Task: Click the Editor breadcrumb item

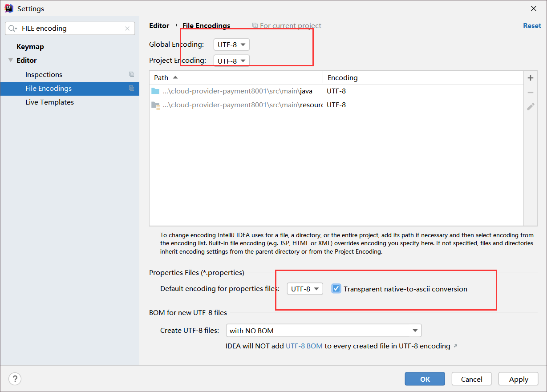Action: coord(159,26)
